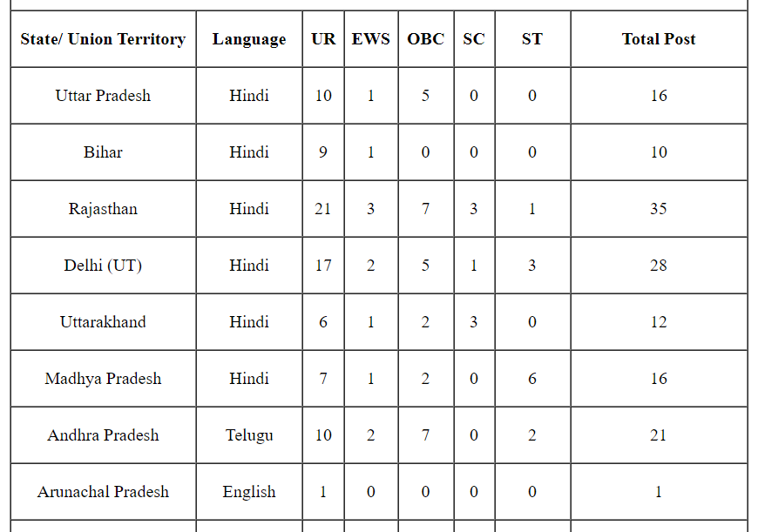The width and height of the screenshot is (758, 532).
Task: Select Rajasthan's total post value 35
Action: pyautogui.click(x=659, y=208)
